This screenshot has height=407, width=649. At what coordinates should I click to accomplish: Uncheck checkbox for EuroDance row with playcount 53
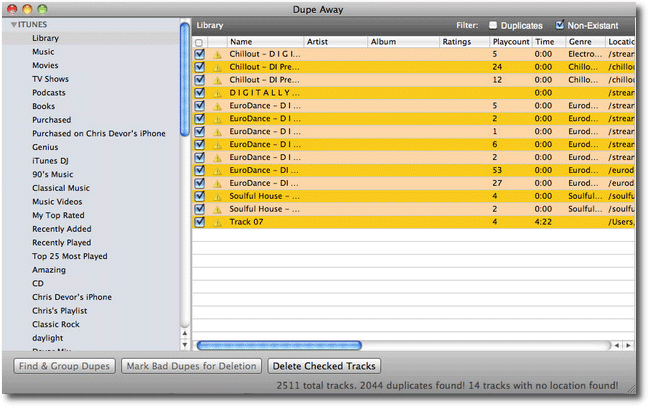coord(200,170)
